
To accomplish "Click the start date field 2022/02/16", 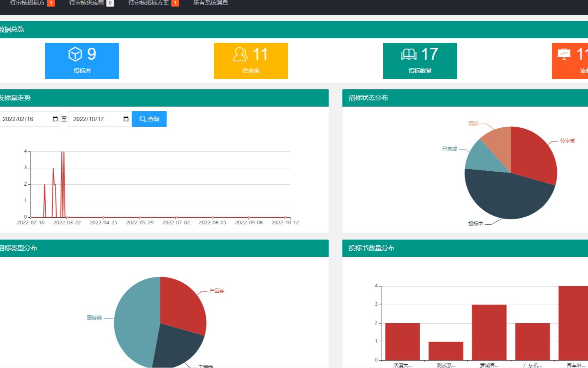I will tap(29, 119).
